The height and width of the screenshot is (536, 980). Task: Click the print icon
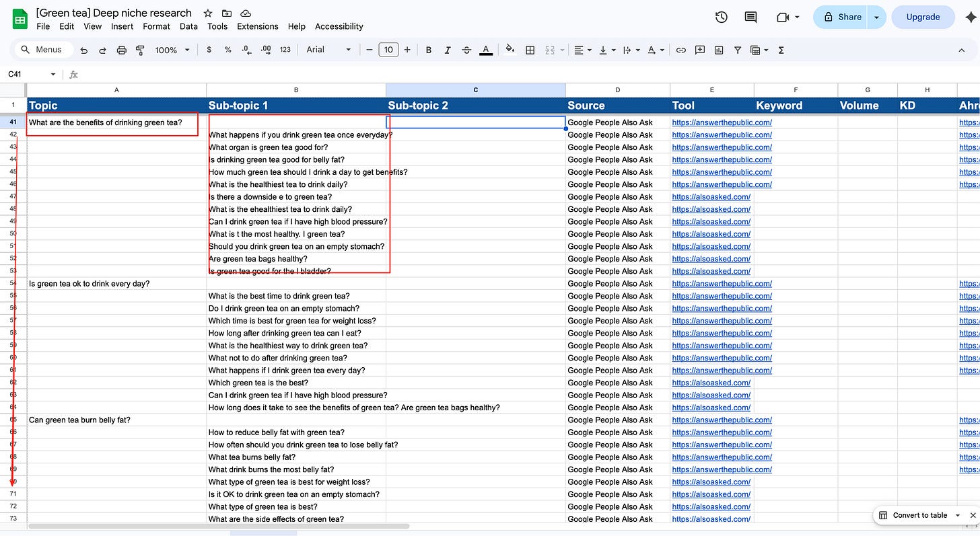(122, 50)
